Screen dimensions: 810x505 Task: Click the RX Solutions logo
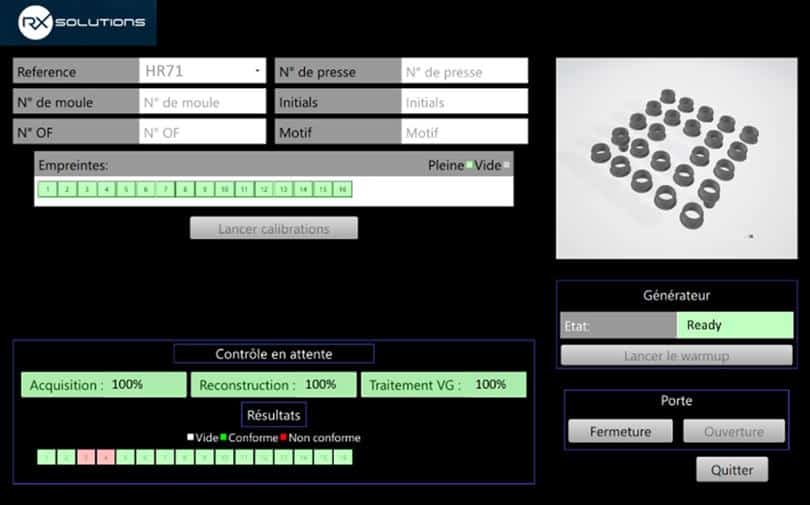click(x=81, y=22)
